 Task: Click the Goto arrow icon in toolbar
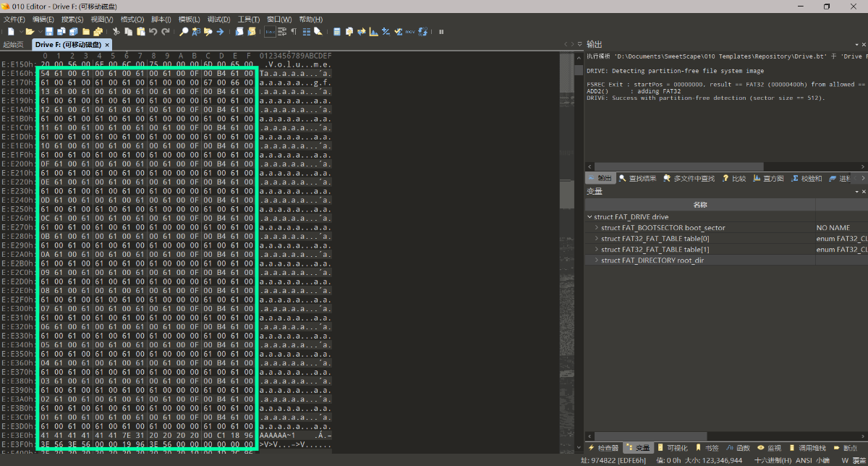pos(221,32)
